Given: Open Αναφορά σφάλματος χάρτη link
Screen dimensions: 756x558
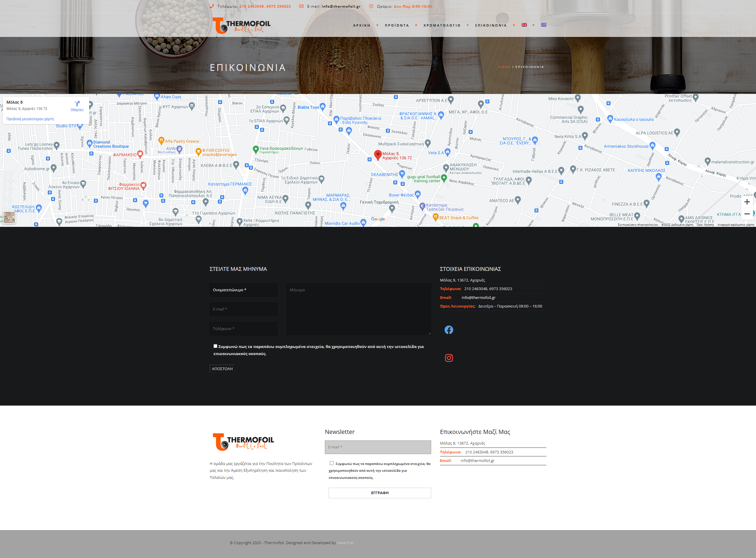Looking at the screenshot, I should coord(735,224).
